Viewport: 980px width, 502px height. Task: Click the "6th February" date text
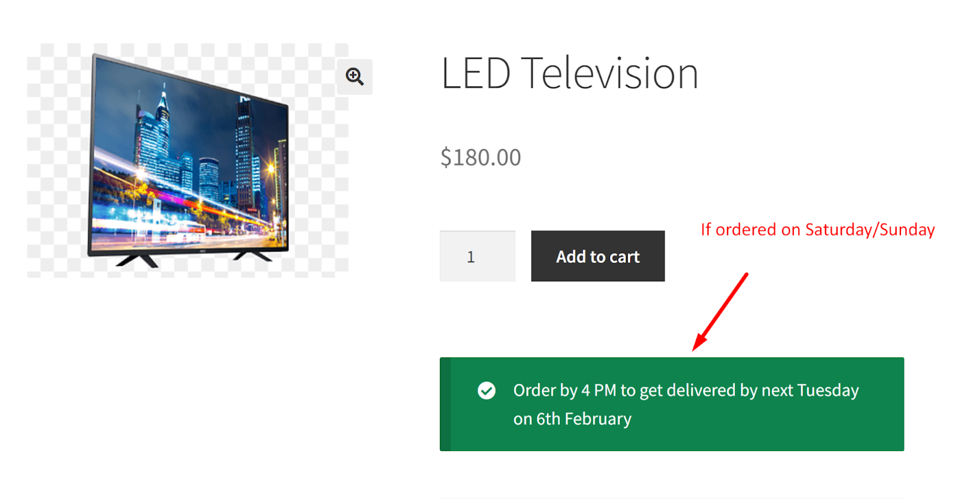(x=584, y=419)
